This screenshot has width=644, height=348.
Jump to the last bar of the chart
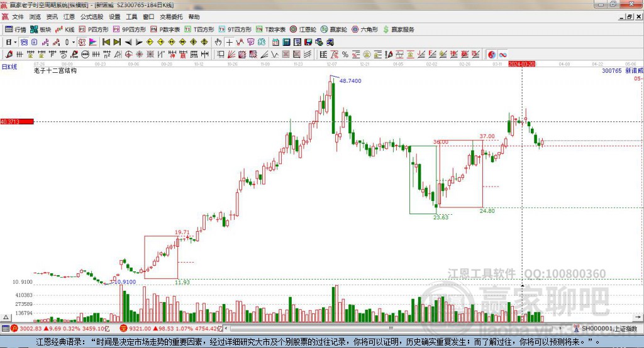tap(117, 42)
